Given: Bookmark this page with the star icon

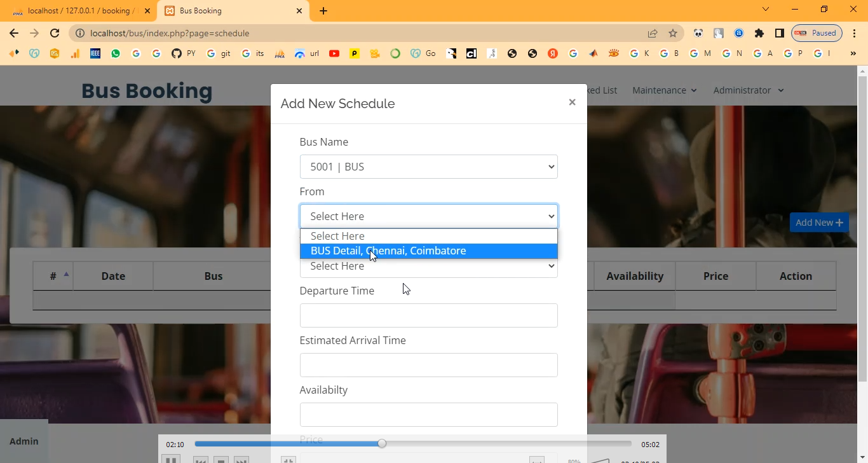Looking at the screenshot, I should coord(673,33).
